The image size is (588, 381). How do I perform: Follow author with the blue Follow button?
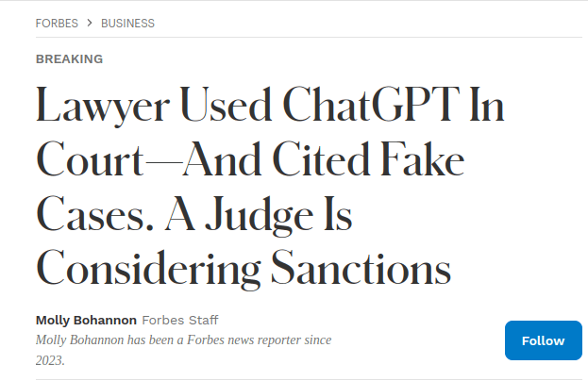543,340
